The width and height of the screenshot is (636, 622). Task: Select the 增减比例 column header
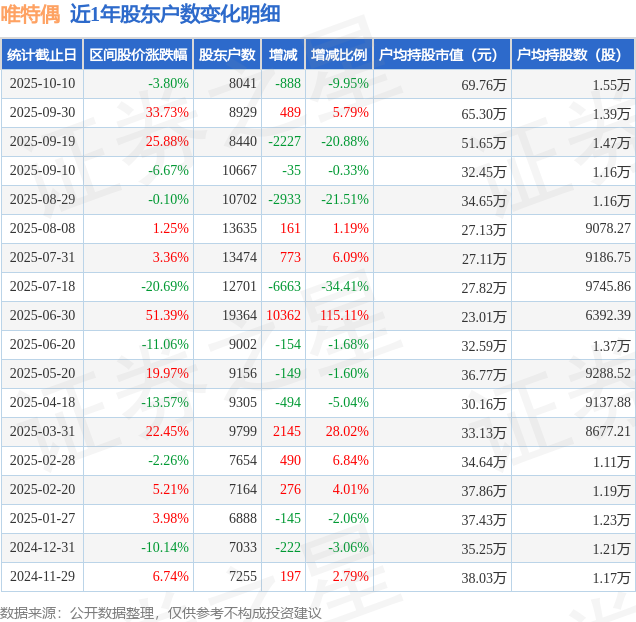[339, 55]
